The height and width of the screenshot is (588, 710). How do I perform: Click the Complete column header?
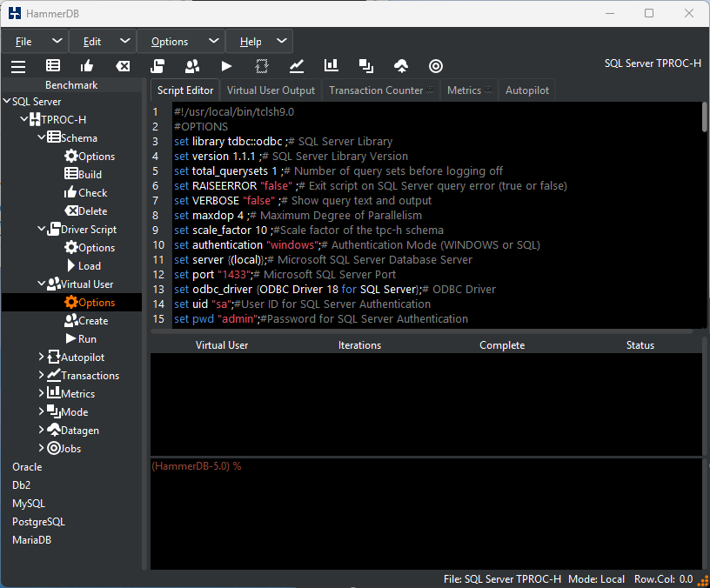(x=502, y=345)
